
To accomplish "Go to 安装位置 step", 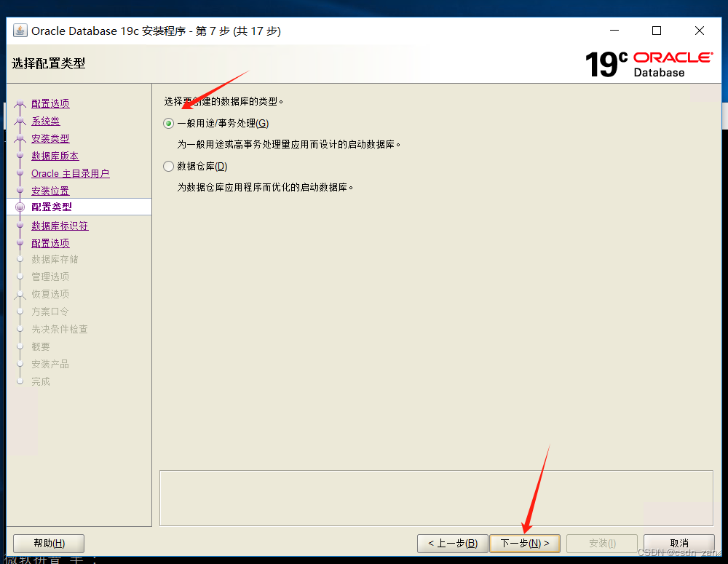I will coord(50,191).
